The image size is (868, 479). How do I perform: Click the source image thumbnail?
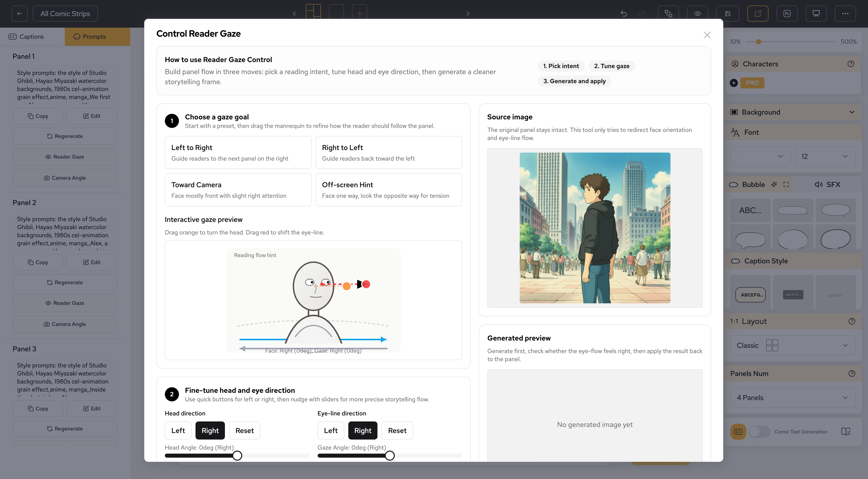pyautogui.click(x=595, y=228)
